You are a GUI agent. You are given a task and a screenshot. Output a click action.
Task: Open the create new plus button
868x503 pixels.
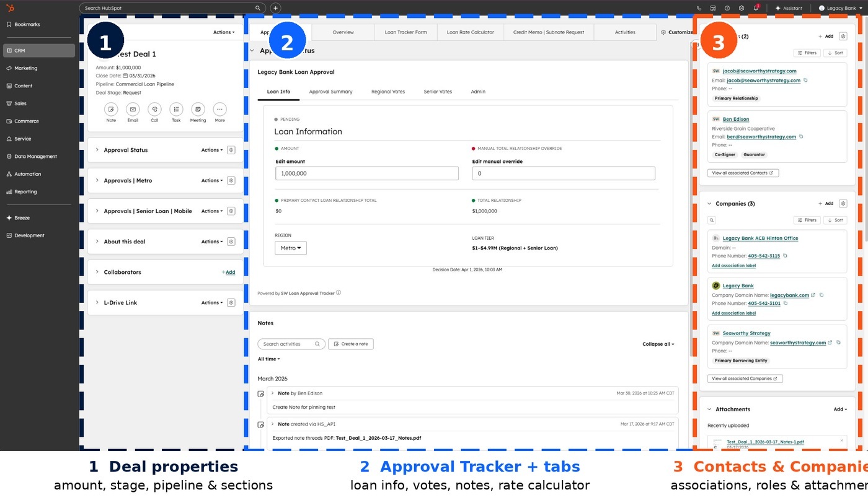coord(276,8)
